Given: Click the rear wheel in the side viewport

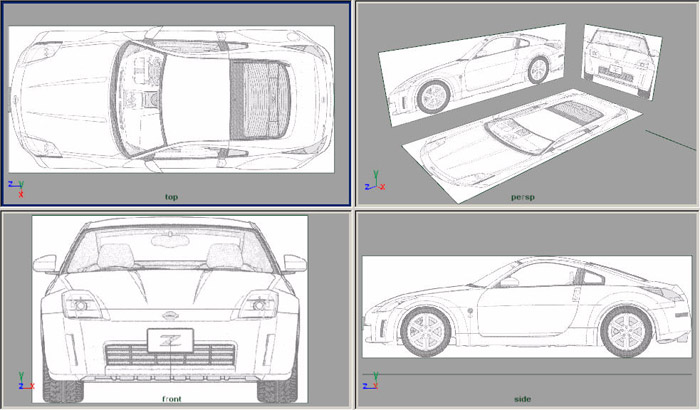Looking at the screenshot, I should [625, 330].
